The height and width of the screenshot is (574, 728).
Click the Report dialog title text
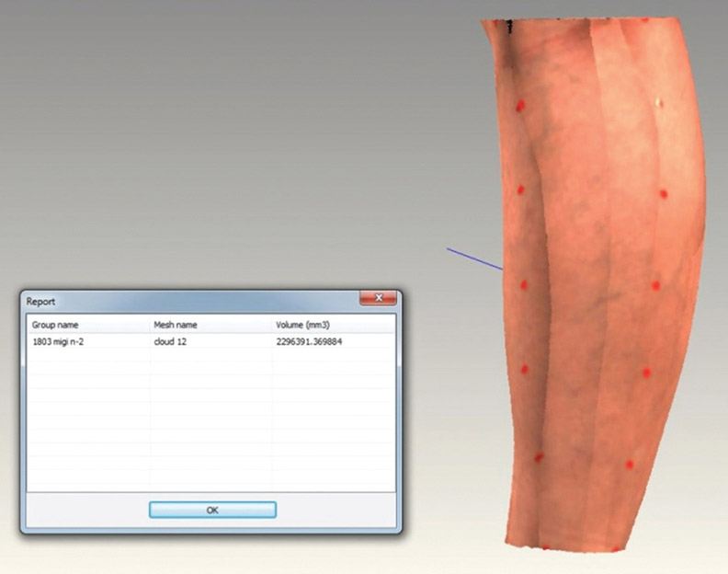[40, 302]
